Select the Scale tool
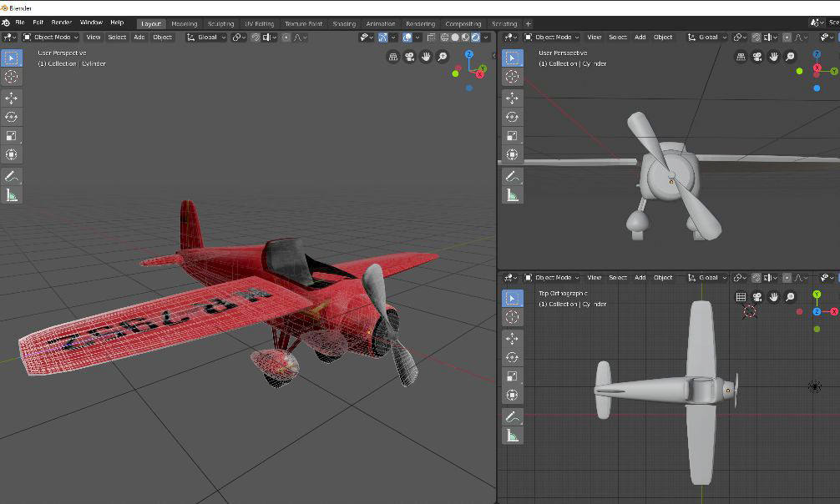The width and height of the screenshot is (840, 504). pos(12,135)
